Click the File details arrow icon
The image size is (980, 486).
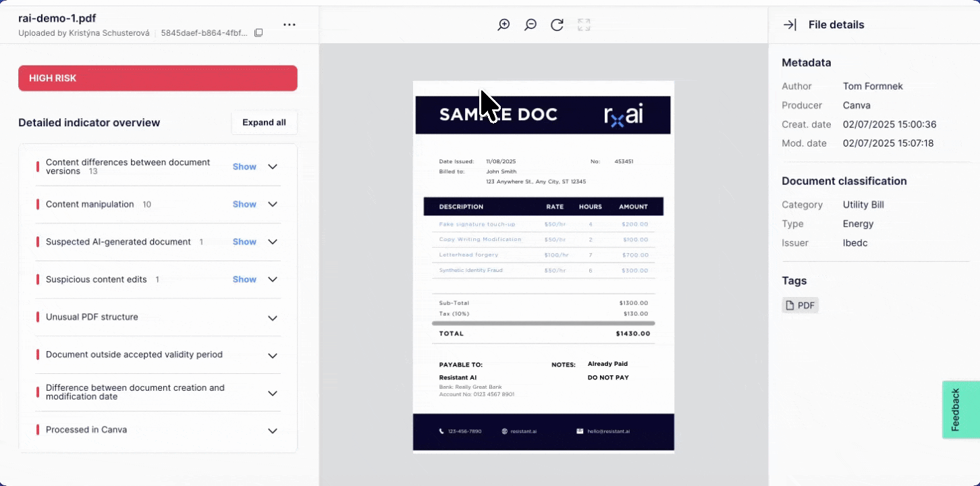tap(789, 24)
